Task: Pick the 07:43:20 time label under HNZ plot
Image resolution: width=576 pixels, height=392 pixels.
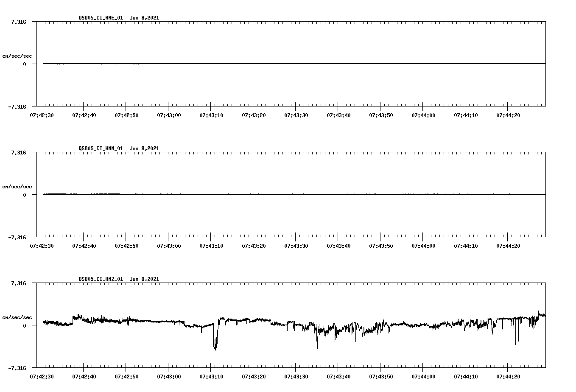Action: pyautogui.click(x=254, y=376)
